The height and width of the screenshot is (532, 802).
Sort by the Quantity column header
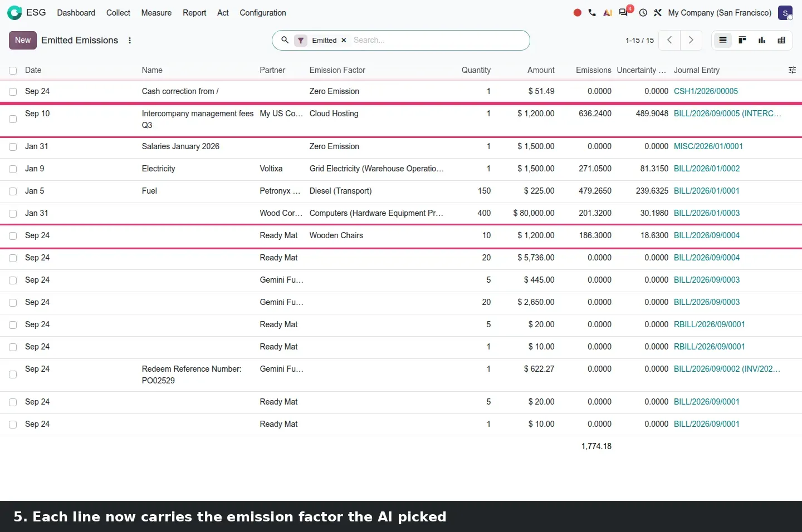click(x=476, y=70)
